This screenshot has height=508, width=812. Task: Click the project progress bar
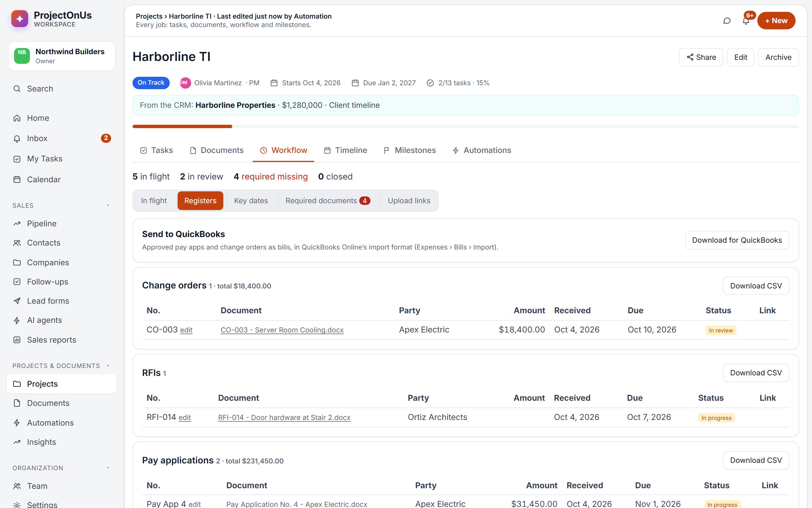pyautogui.click(x=465, y=127)
